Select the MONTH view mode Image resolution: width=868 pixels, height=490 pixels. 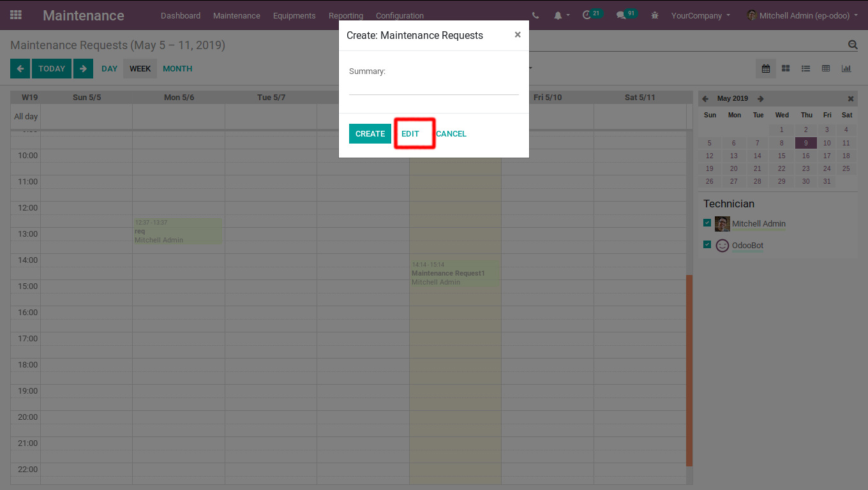point(177,68)
